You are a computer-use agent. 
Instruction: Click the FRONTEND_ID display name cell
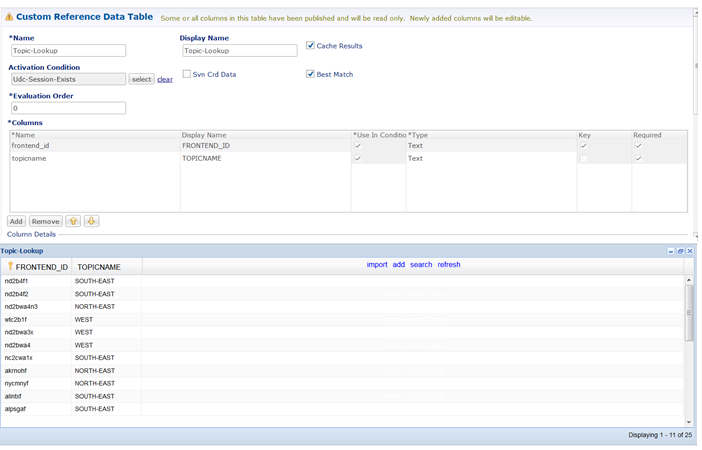coord(266,146)
